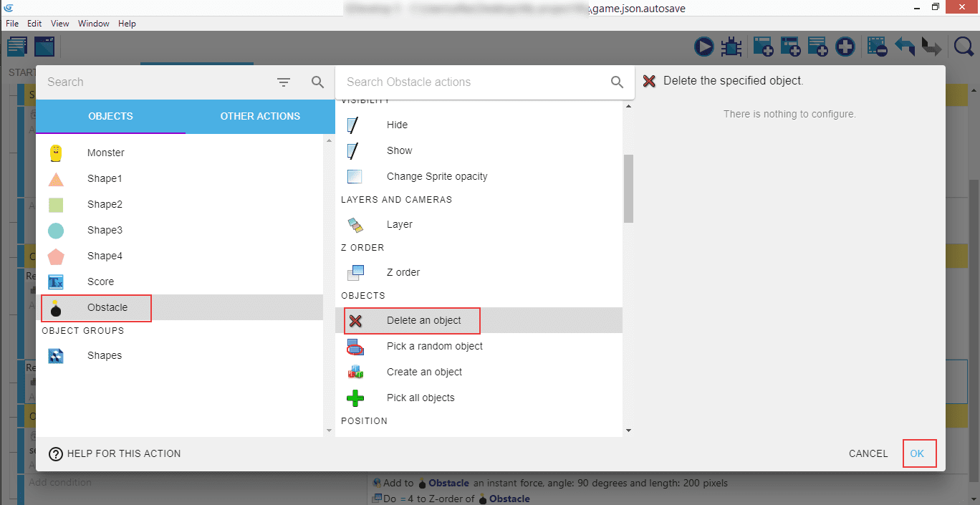Click the Create an object action

coord(424,372)
